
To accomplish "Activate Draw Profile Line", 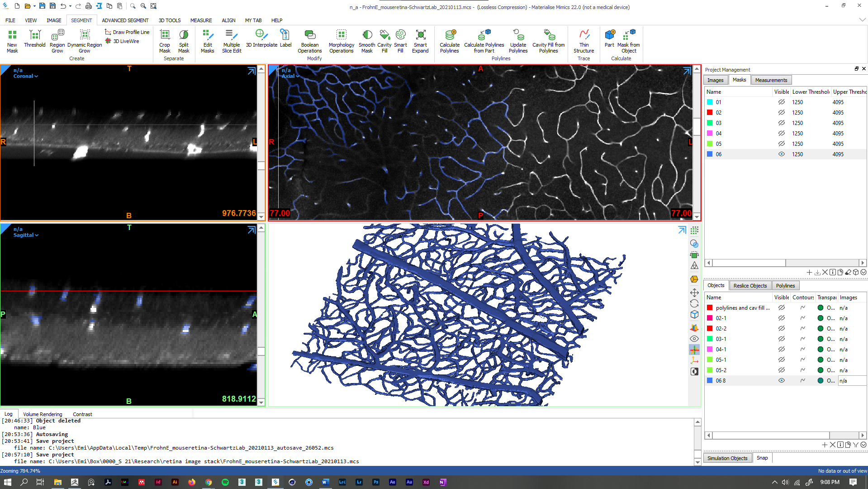I will pyautogui.click(x=127, y=32).
